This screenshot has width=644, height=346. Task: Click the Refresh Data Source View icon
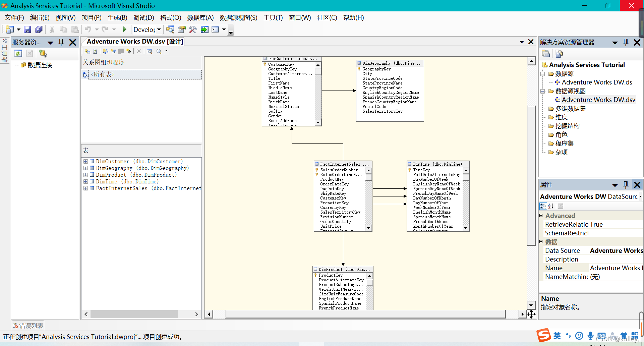(x=95, y=51)
